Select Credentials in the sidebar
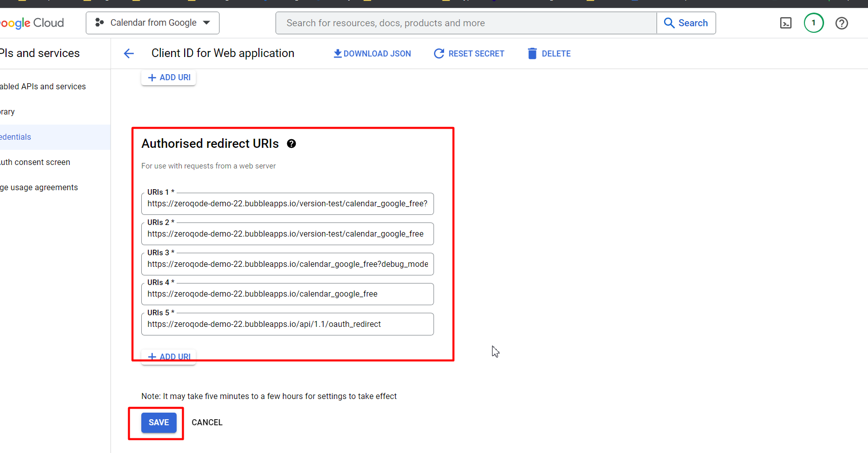 coord(55,137)
